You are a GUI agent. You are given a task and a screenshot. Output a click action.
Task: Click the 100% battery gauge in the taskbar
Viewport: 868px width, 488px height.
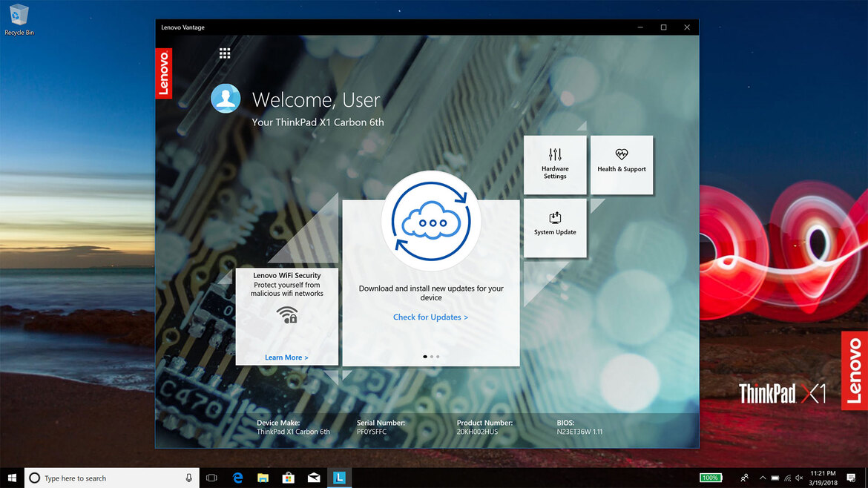[x=711, y=478]
